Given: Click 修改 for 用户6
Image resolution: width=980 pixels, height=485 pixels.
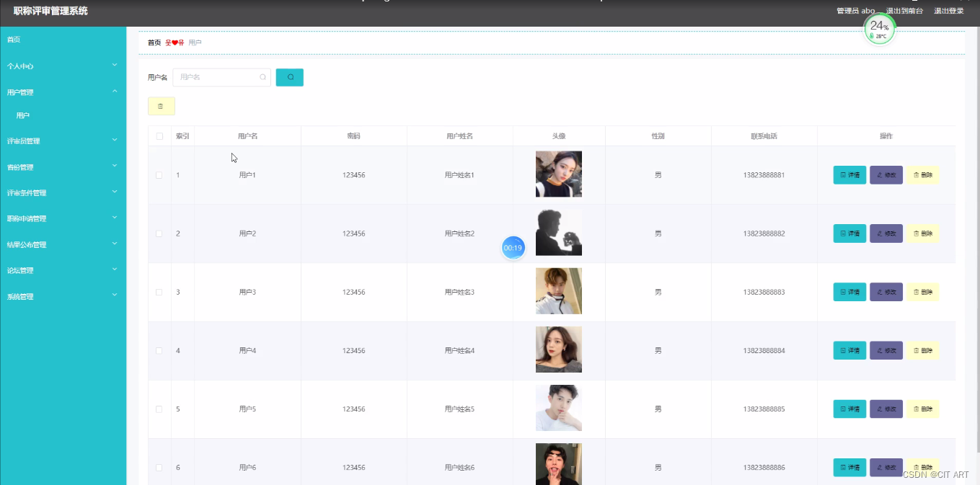Looking at the screenshot, I should tap(886, 468).
